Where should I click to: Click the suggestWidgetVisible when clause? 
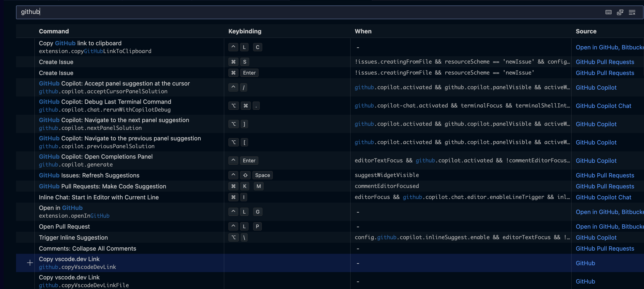(387, 175)
